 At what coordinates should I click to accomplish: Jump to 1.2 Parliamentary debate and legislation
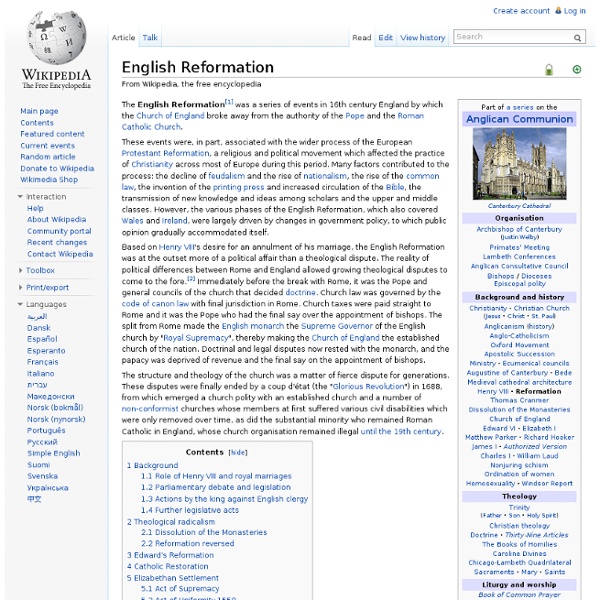point(216,487)
